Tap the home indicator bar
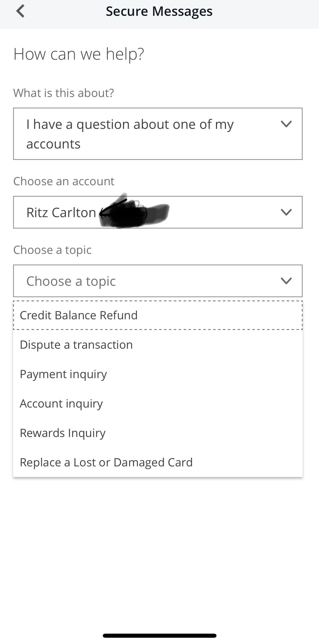Screen dimensions: 319x644 click(159, 636)
